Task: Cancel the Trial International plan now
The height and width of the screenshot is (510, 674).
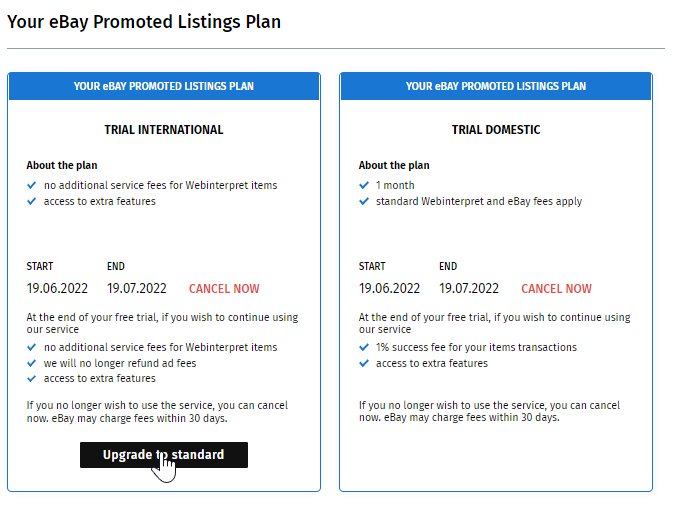Action: coord(224,289)
